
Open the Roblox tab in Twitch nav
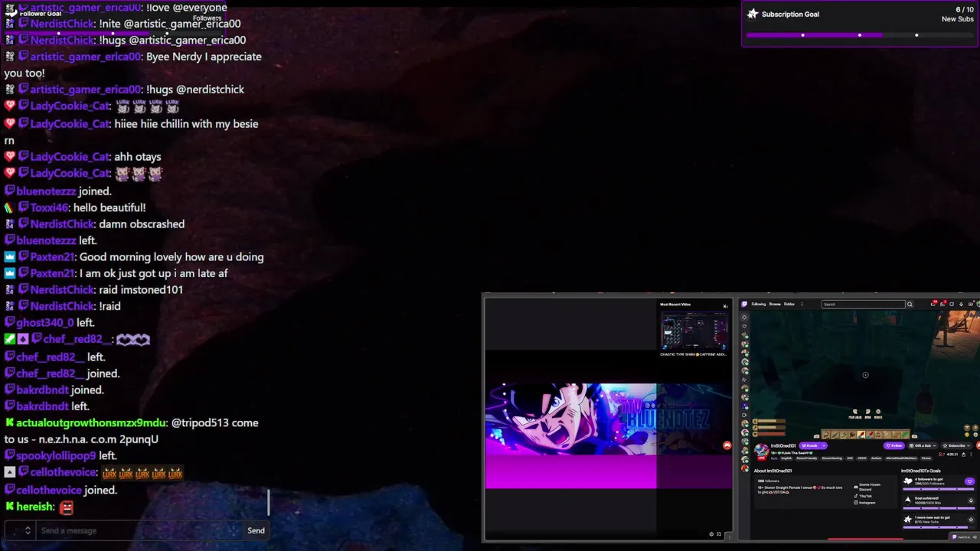coord(789,304)
